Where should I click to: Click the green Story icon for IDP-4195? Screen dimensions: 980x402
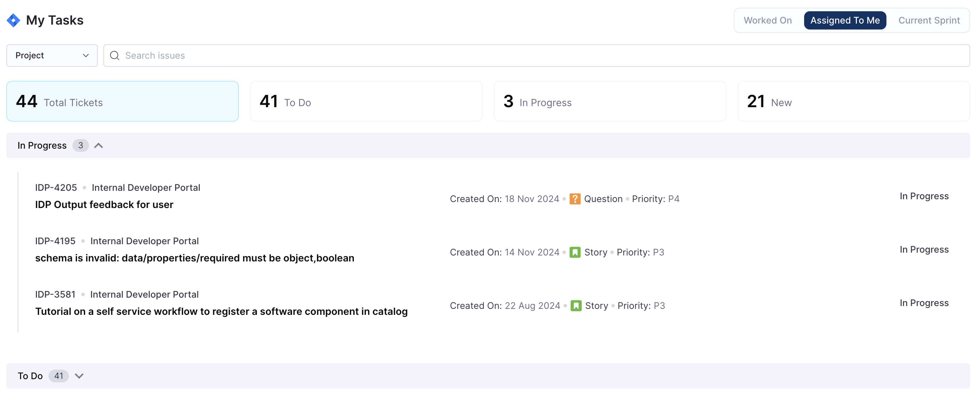pos(574,252)
